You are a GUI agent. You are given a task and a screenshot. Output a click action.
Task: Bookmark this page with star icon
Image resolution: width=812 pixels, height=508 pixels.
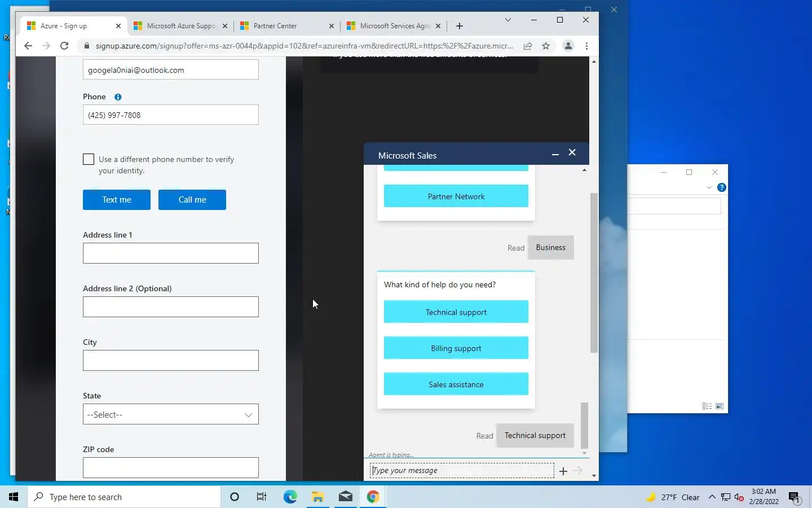click(546, 46)
